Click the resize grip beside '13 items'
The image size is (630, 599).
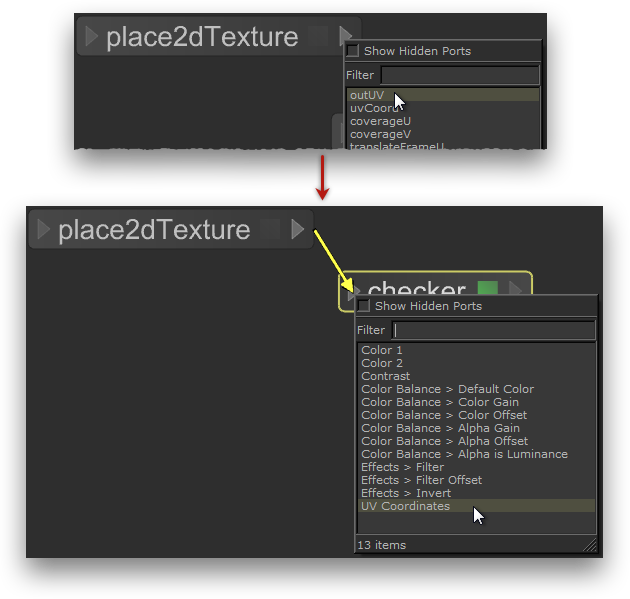(x=590, y=546)
